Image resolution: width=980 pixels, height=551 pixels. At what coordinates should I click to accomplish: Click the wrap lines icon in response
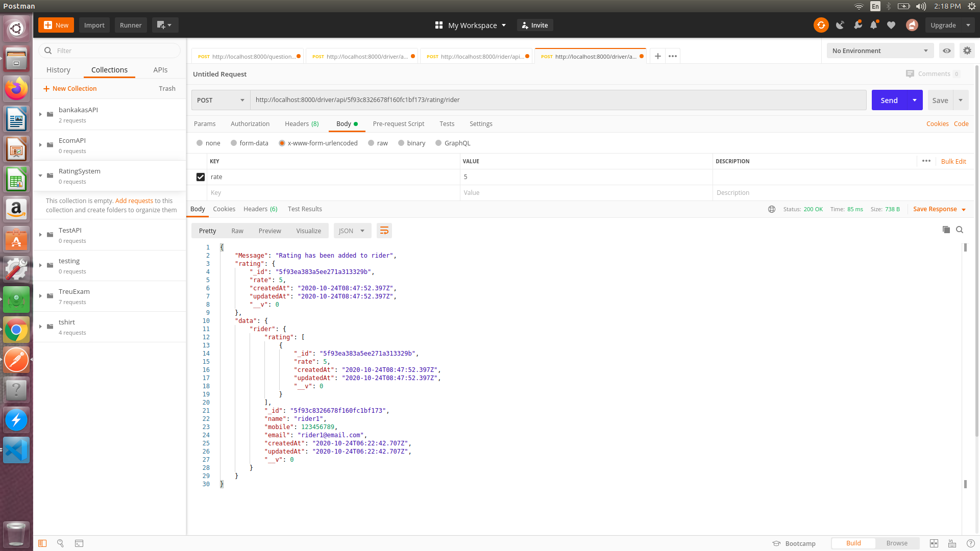click(x=384, y=231)
